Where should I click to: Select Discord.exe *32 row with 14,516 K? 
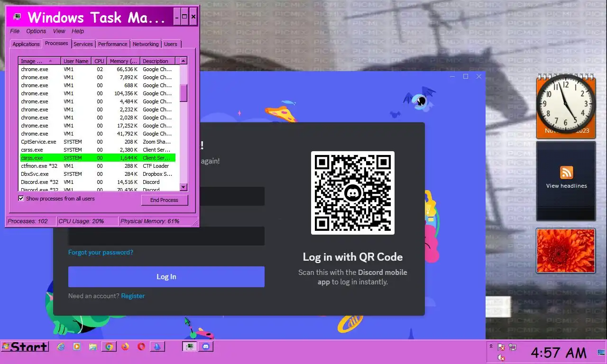coord(98,182)
